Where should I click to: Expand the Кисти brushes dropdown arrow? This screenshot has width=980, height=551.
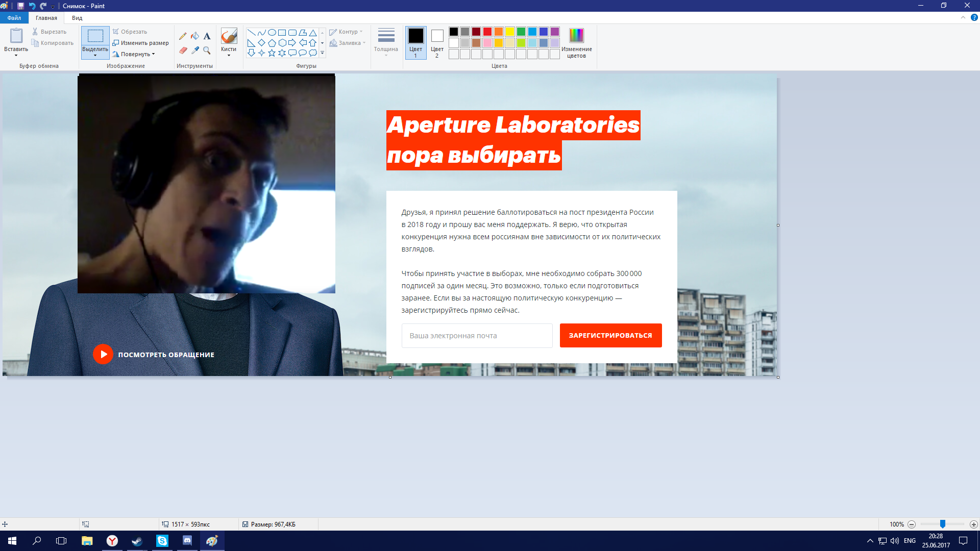[229, 56]
